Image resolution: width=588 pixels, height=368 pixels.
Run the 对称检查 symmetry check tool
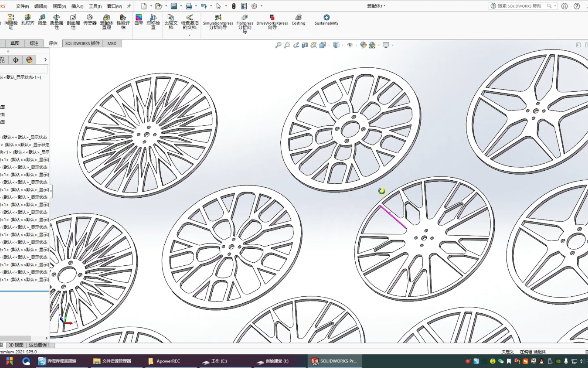pos(153,21)
